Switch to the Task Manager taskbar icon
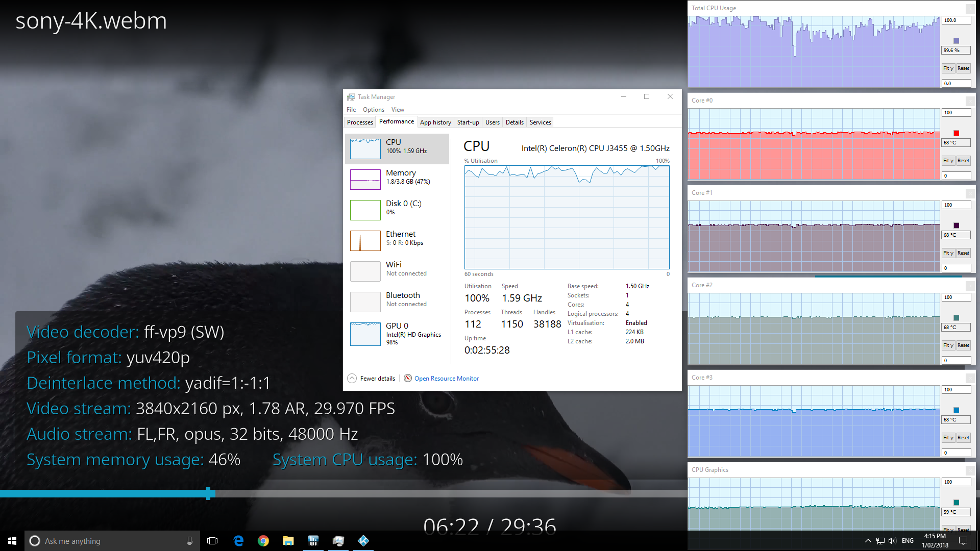This screenshot has width=980, height=551. [338, 541]
